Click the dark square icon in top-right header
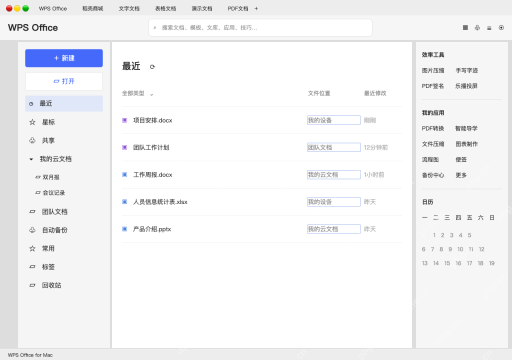512x360 pixels. [x=465, y=28]
